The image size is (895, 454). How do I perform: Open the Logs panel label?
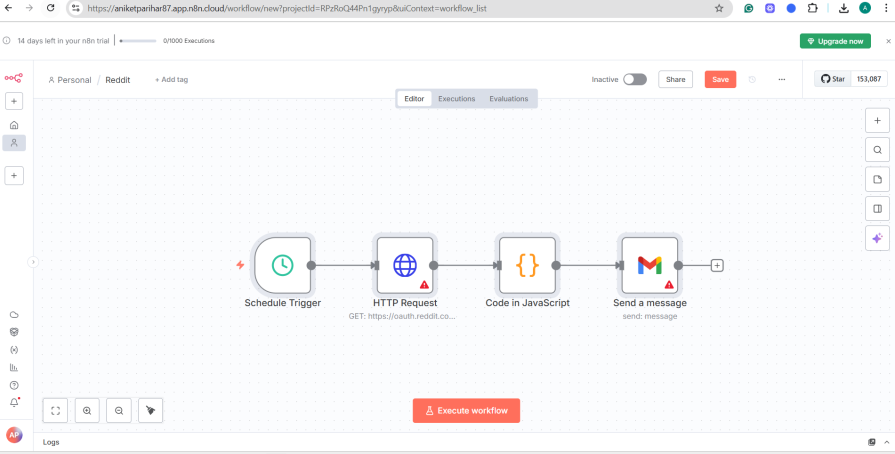[51, 442]
